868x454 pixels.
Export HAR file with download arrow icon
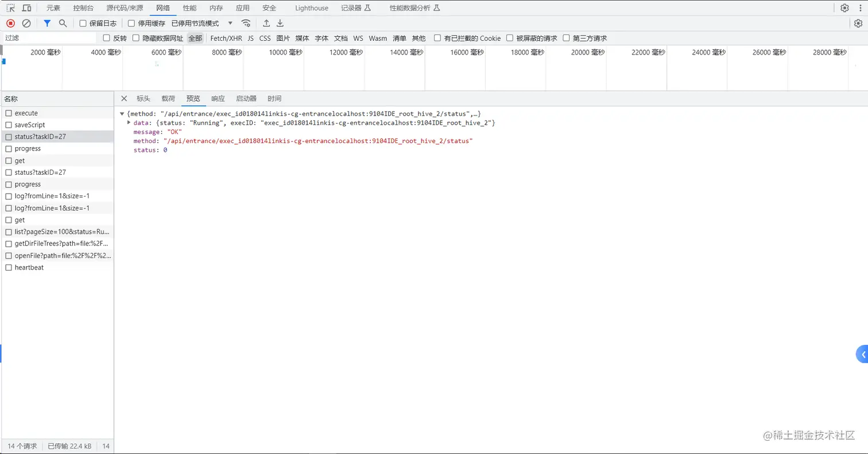(x=280, y=23)
